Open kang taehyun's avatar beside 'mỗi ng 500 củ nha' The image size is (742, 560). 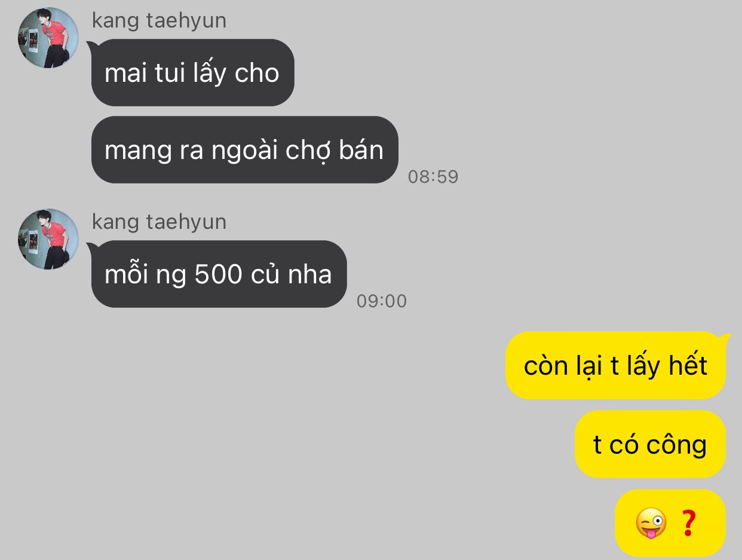(x=48, y=239)
